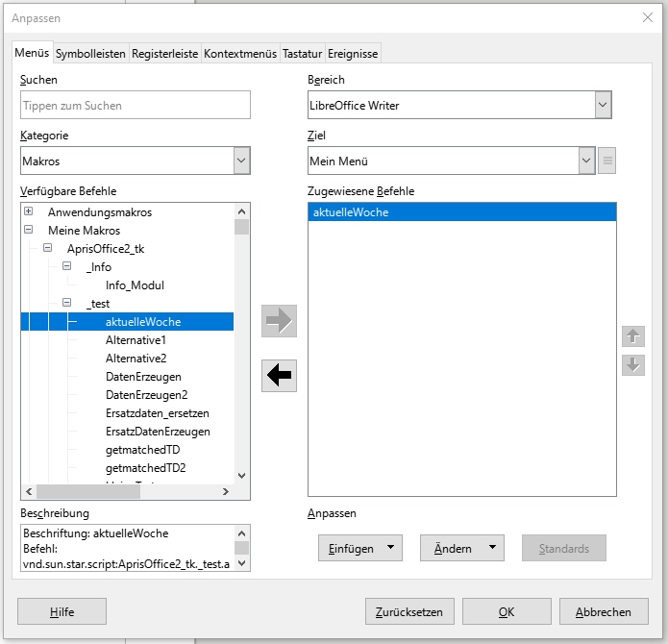Open the menu options hamburger button beside Ziel
Screen dimensions: 668x644
pos(606,161)
